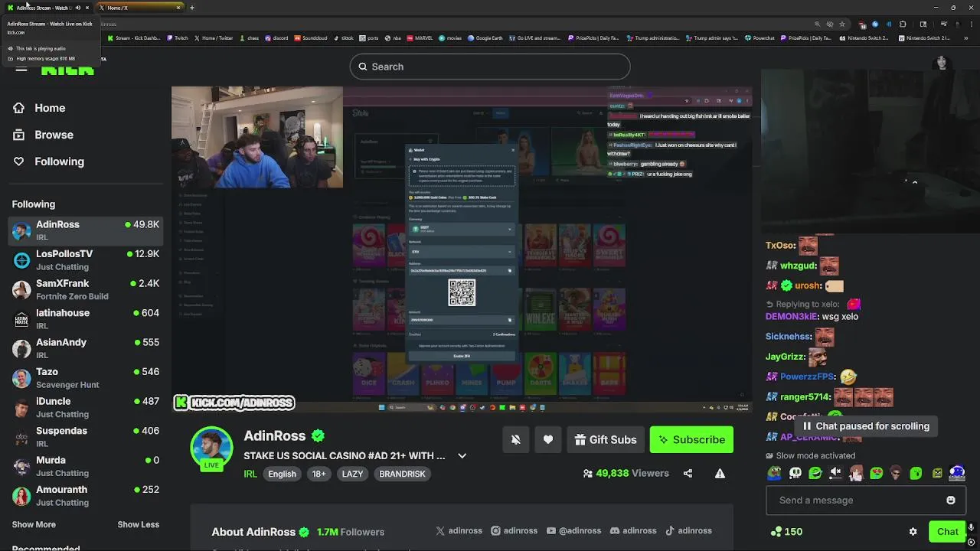
Task: Click KICK.COM/ADINROSS stream overlay
Action: (x=234, y=403)
